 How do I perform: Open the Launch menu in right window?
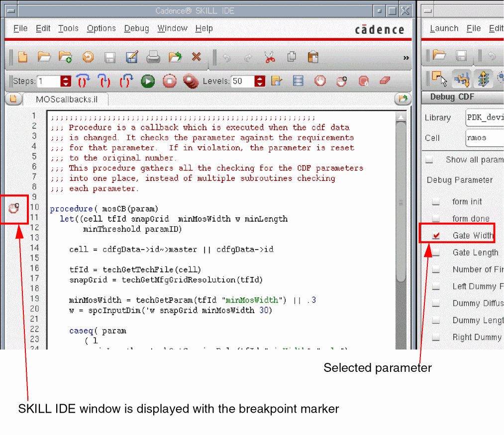(444, 28)
